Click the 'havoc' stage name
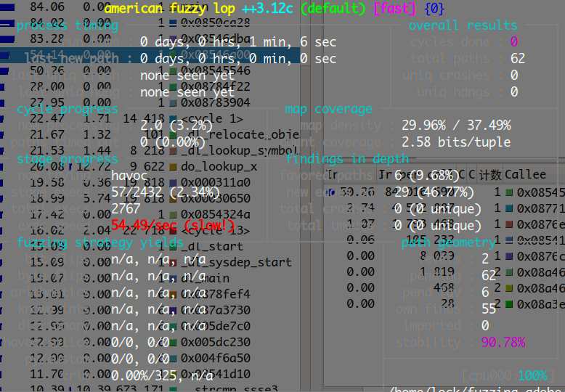Screen dimensions: 565x392 point(129,176)
